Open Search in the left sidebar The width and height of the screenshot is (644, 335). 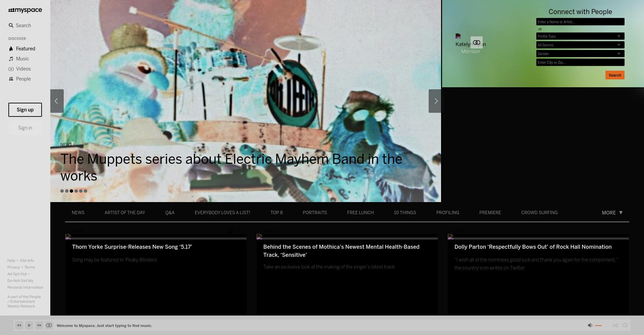tap(20, 26)
